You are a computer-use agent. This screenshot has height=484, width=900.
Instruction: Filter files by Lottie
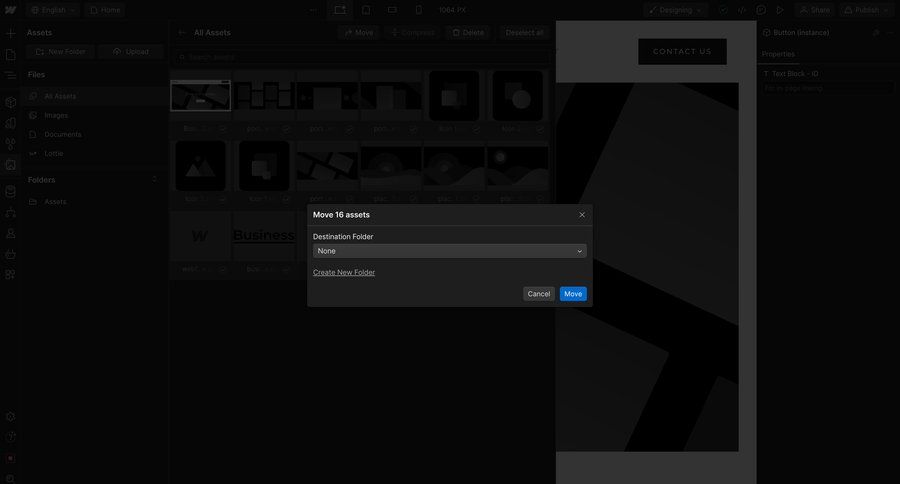coord(95,153)
